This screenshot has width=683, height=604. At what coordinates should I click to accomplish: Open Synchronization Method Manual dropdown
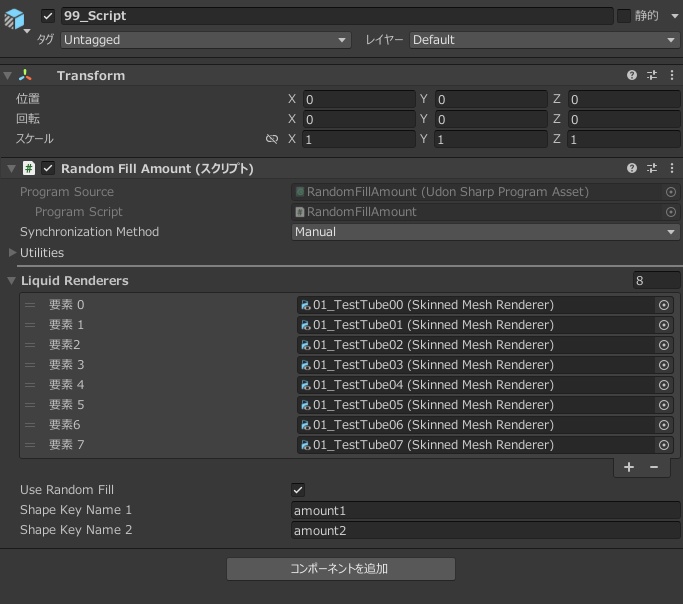point(485,232)
